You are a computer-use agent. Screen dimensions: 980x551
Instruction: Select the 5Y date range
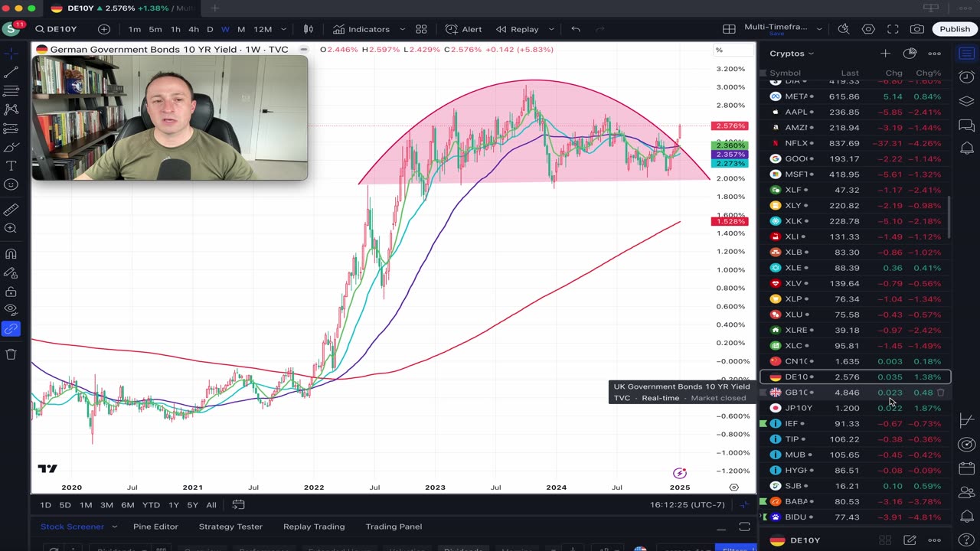[x=193, y=505]
